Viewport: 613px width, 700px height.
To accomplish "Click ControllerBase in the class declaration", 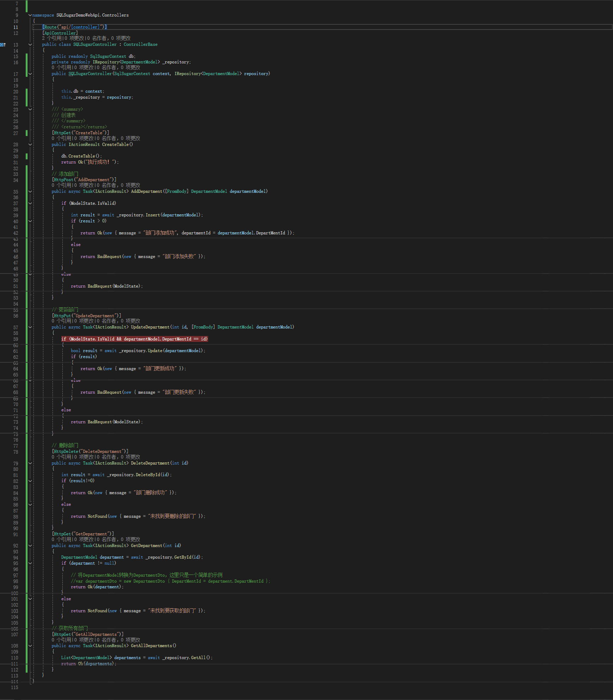I will click(x=141, y=44).
